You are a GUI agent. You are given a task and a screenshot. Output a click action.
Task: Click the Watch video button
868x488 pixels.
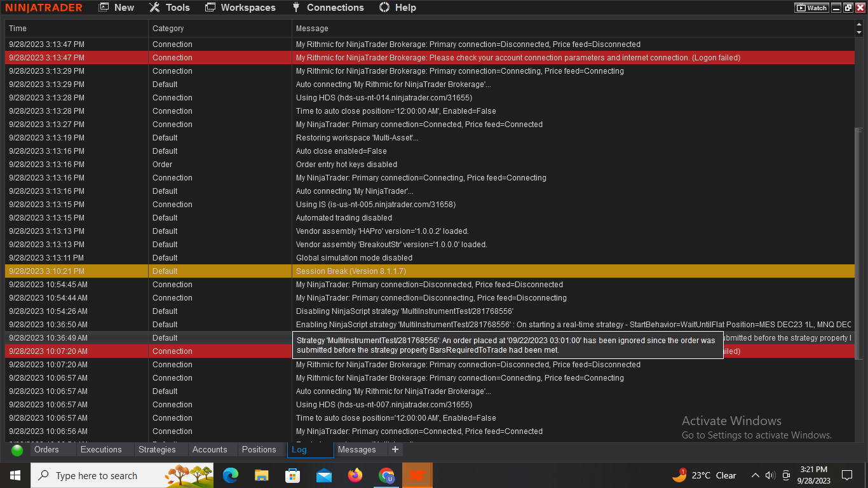click(x=811, y=8)
